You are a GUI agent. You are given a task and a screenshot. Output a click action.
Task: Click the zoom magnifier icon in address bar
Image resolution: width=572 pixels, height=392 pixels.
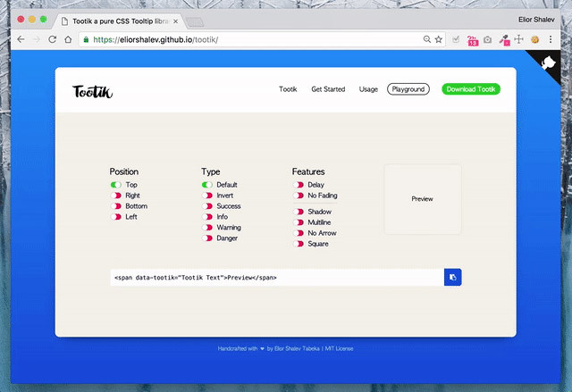click(x=427, y=39)
